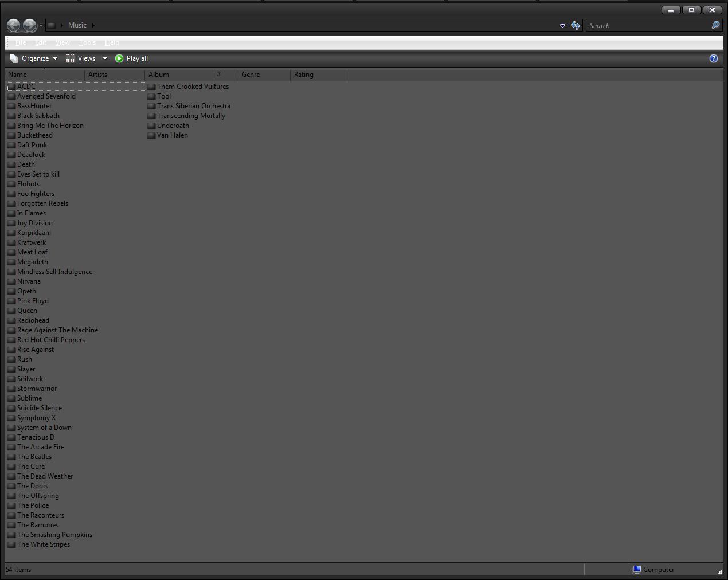This screenshot has width=728, height=580.
Task: Select the Black Sabbath folder icon
Action: point(11,116)
